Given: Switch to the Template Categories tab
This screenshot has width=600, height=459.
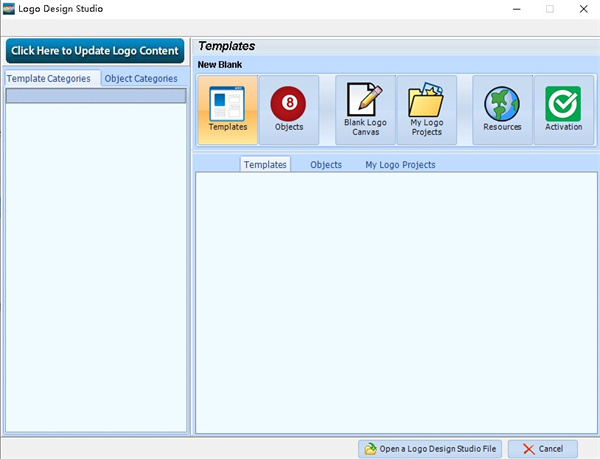Looking at the screenshot, I should point(49,78).
